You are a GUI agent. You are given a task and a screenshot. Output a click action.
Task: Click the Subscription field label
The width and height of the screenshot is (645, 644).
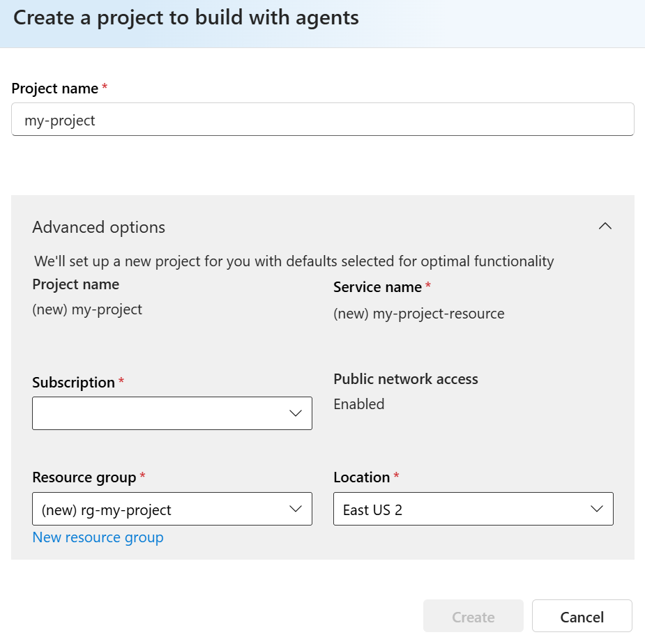pos(73,383)
